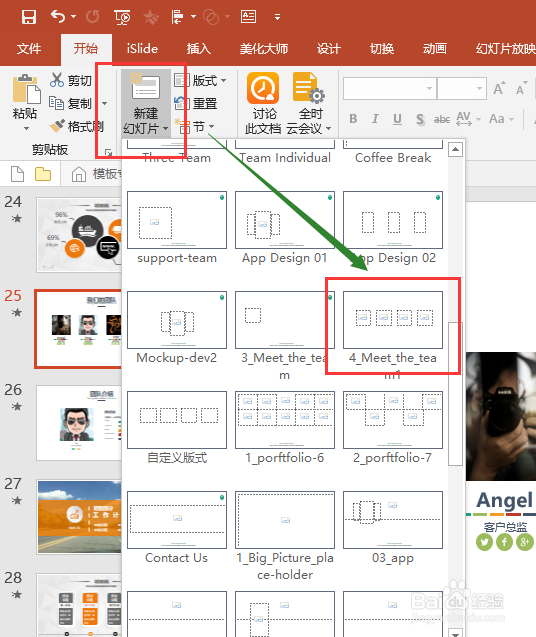Open the 文件 tab
The image size is (536, 637).
click(29, 49)
